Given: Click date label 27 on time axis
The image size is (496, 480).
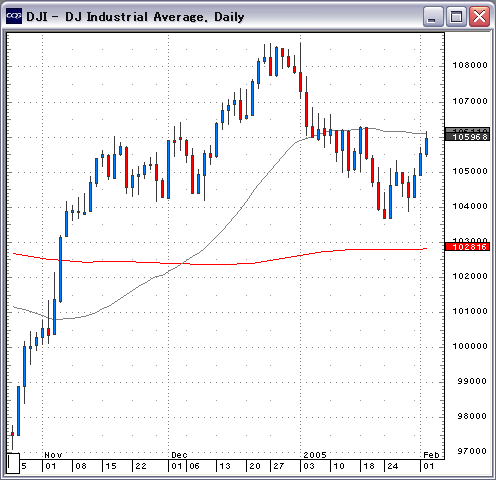Looking at the screenshot, I should tap(279, 466).
